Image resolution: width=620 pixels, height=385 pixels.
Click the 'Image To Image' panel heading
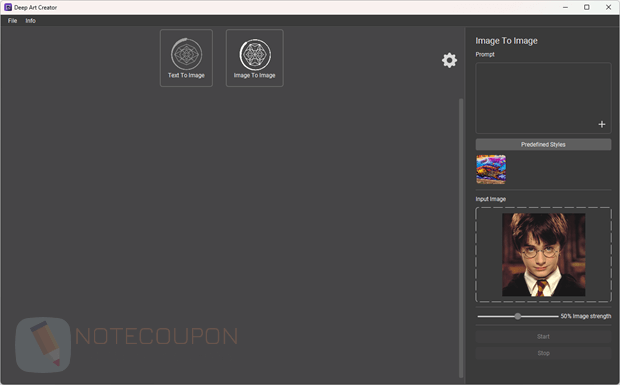coord(506,41)
